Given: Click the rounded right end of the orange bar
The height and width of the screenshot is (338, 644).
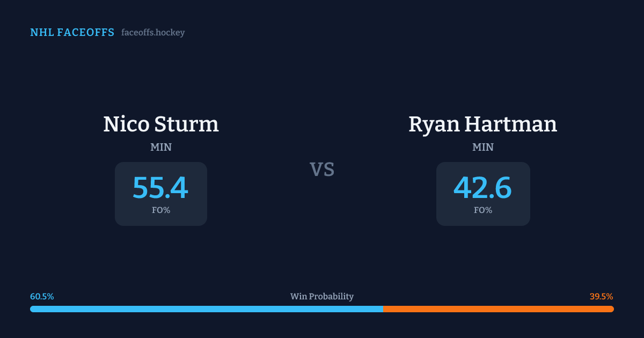Looking at the screenshot, I should click(x=611, y=309).
